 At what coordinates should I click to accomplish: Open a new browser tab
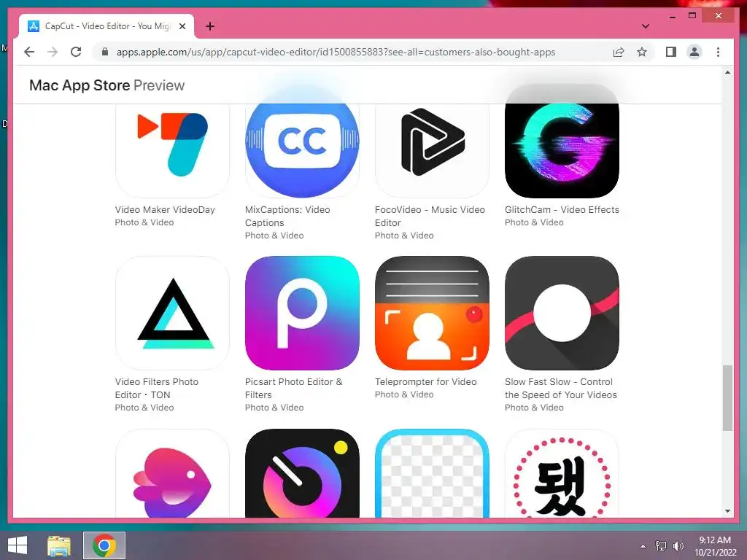point(209,26)
